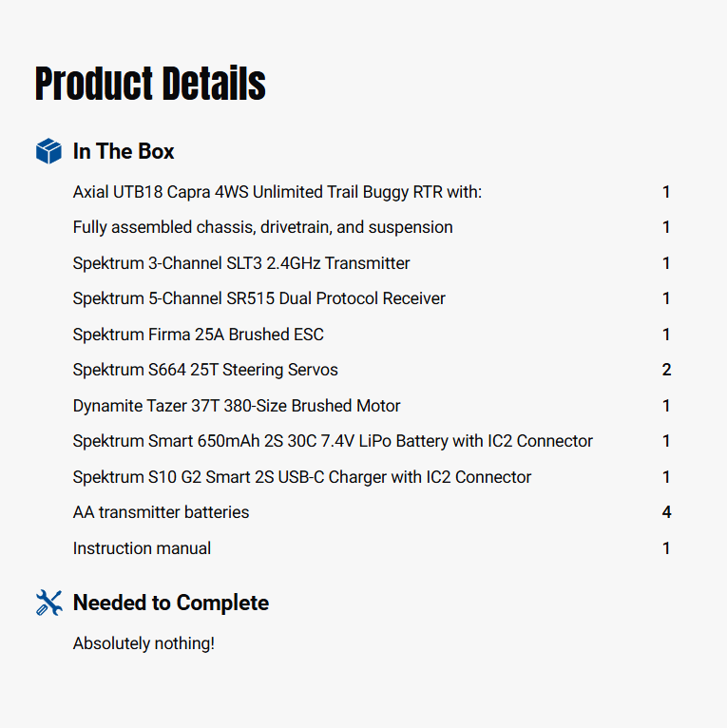Click Spektrum S664 25T Steering Servos

(205, 370)
